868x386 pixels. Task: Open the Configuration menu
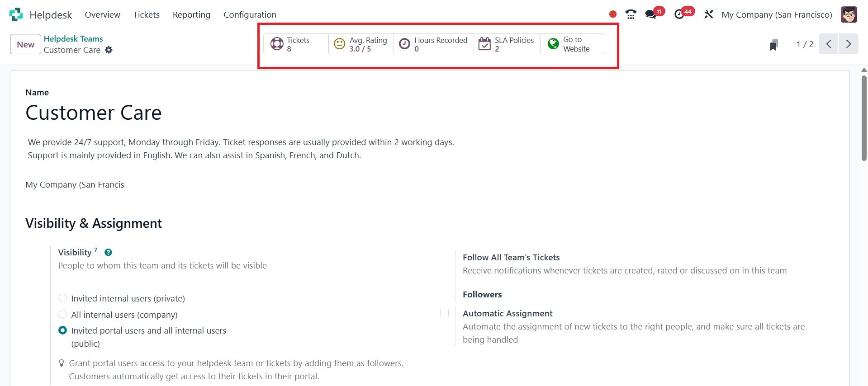[250, 14]
